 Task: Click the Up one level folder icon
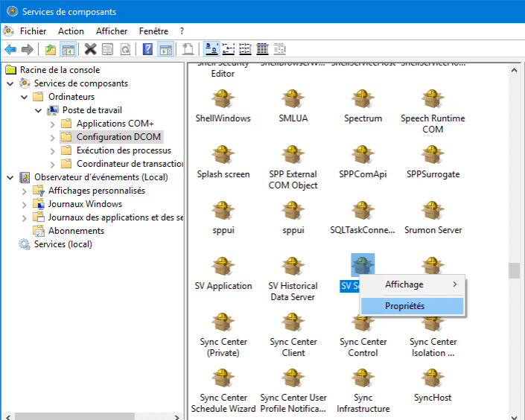click(x=50, y=49)
